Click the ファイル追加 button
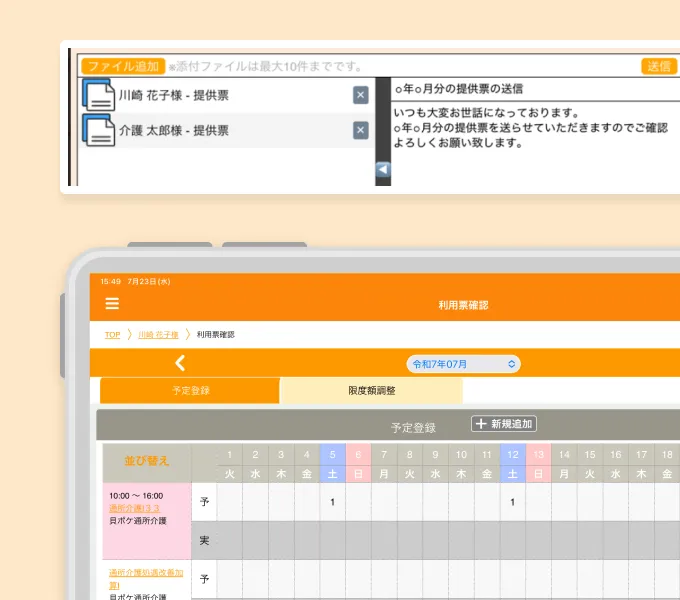The width and height of the screenshot is (680, 600). coord(122,66)
